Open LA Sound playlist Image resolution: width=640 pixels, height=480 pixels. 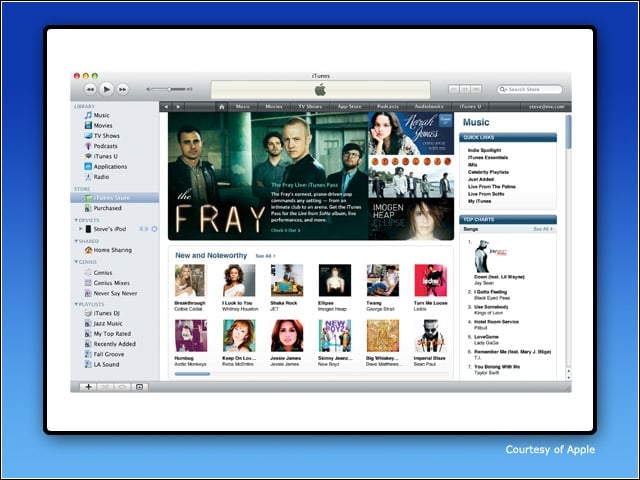tap(102, 364)
